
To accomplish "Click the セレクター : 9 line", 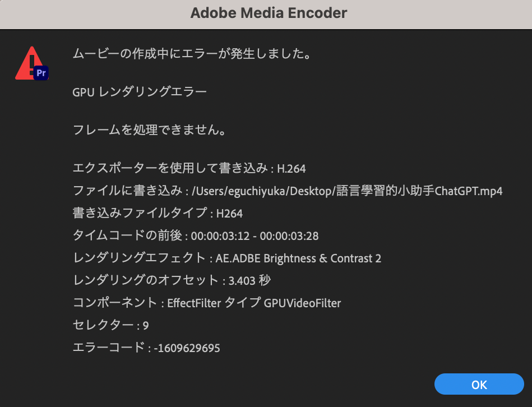I will click(x=110, y=325).
